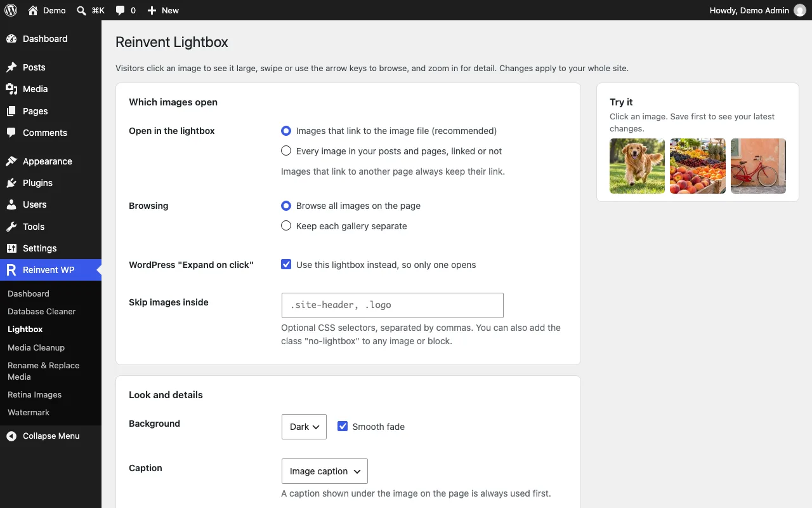This screenshot has height=508, width=812.
Task: Toggle Use this lightbox instead checkbox
Action: pos(286,265)
